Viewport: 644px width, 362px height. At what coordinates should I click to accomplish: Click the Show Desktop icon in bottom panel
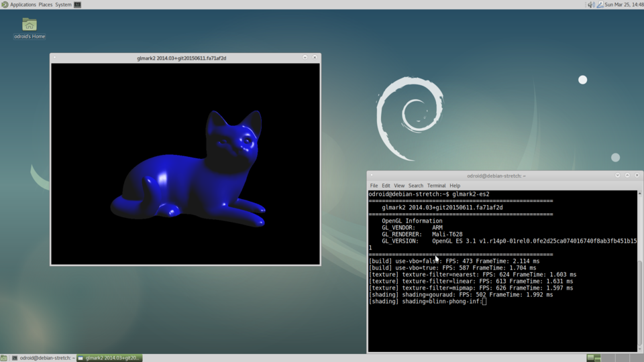(4, 358)
